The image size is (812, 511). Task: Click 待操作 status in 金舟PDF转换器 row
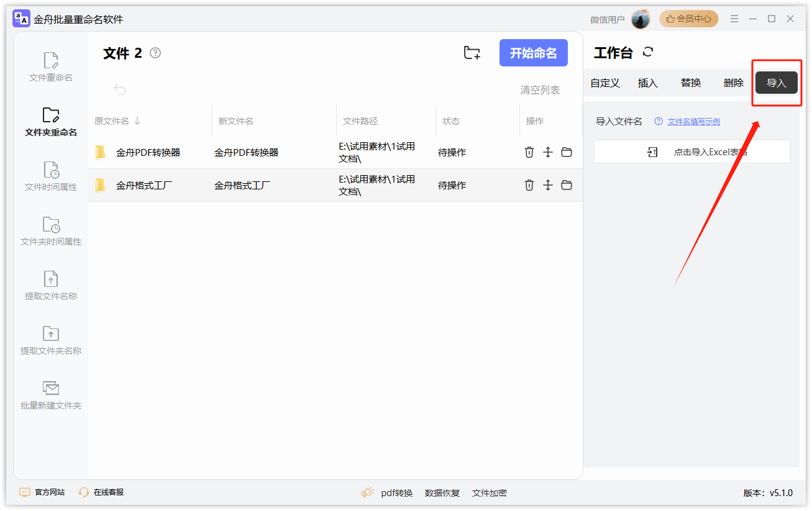pyautogui.click(x=452, y=152)
